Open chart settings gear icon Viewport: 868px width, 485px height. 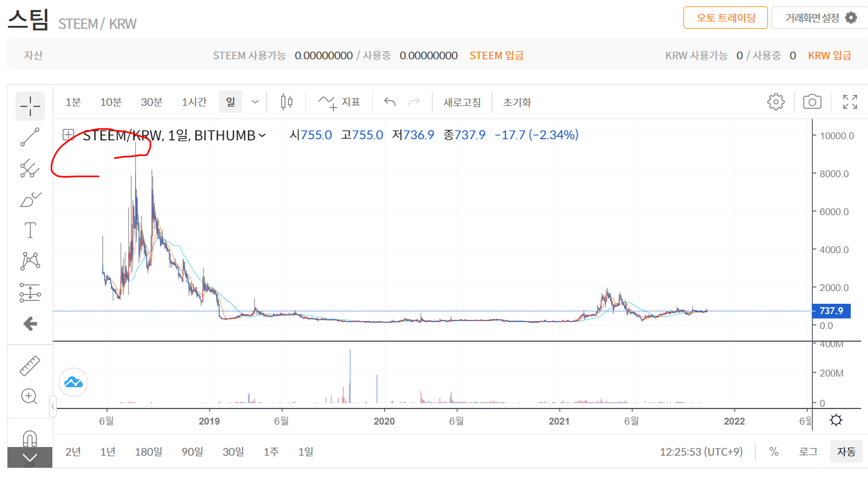[x=775, y=102]
